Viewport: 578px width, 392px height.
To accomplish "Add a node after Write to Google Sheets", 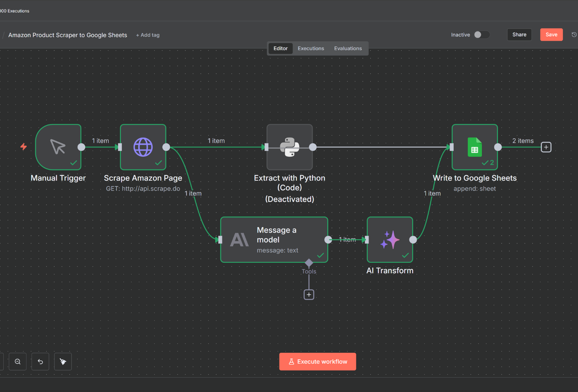I will point(546,146).
